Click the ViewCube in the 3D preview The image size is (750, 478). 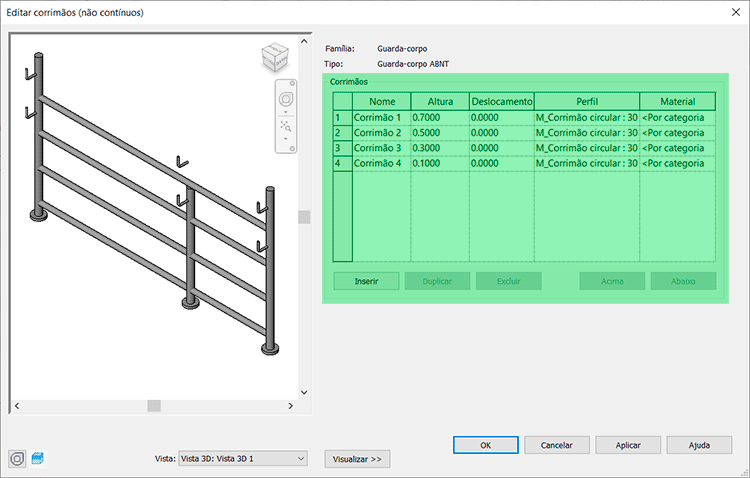(x=272, y=58)
